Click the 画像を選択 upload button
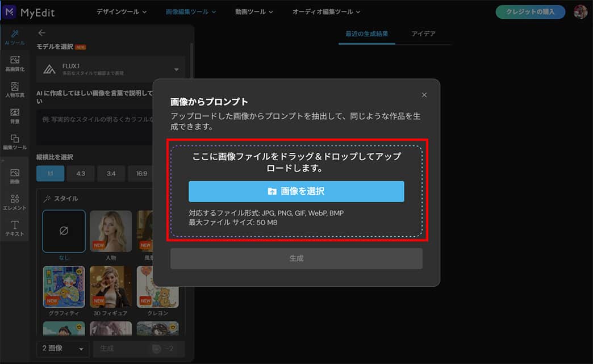Image resolution: width=593 pixels, height=364 pixels. point(296,191)
